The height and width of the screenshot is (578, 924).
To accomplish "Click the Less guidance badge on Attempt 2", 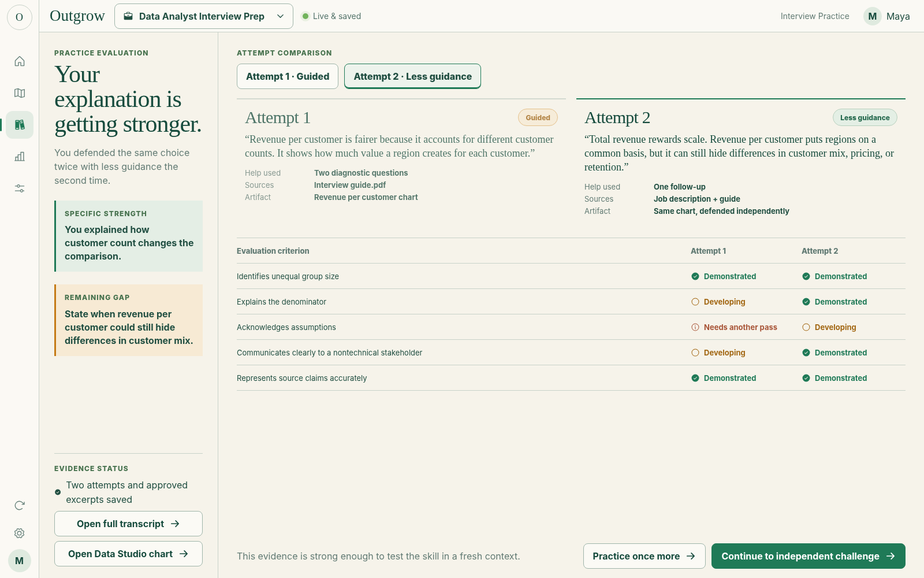I will [865, 117].
